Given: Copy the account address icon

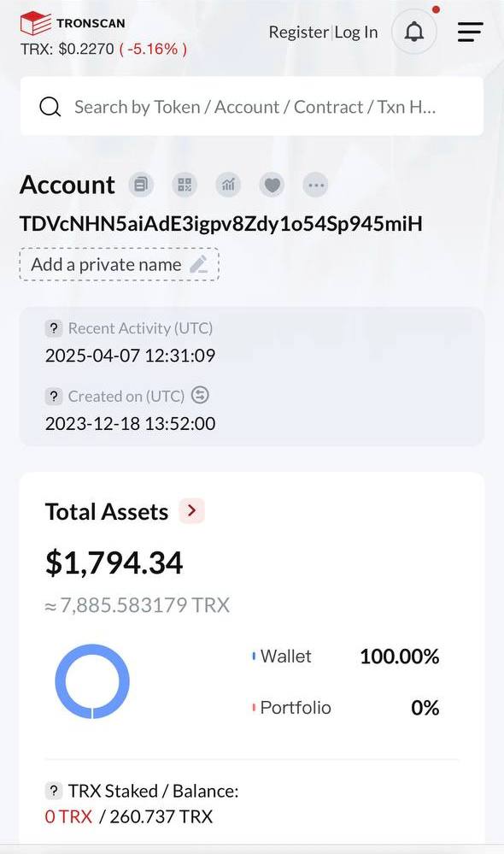Looking at the screenshot, I should [x=141, y=186].
